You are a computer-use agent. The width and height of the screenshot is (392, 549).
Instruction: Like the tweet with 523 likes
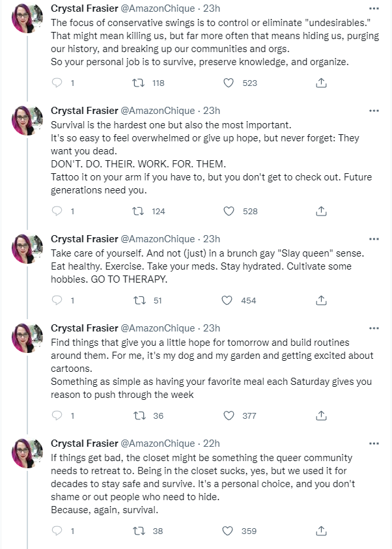(x=229, y=83)
